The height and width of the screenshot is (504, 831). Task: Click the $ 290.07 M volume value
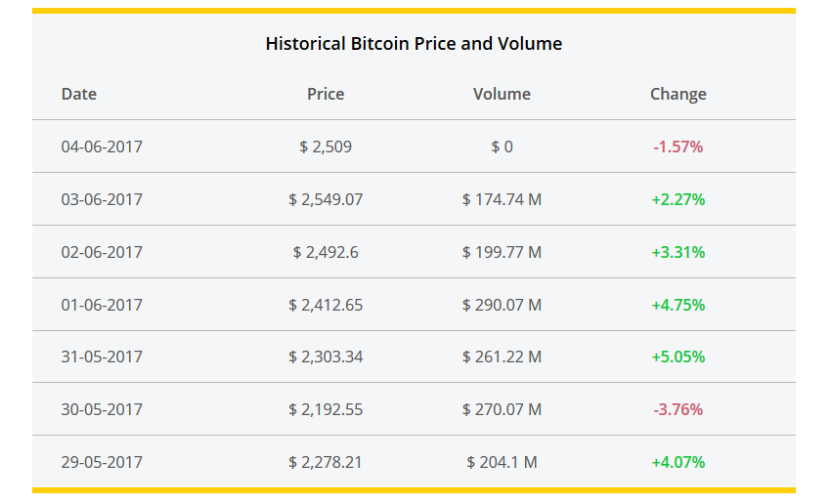(x=502, y=305)
